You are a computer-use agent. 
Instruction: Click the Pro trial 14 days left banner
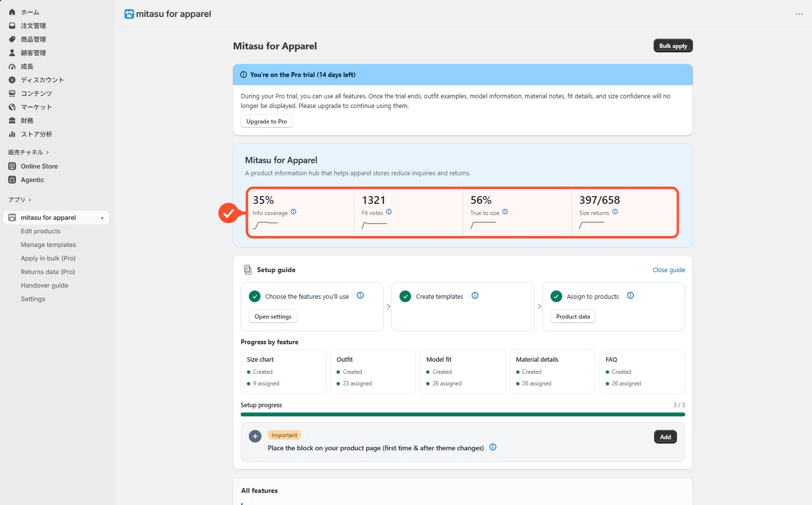tap(463, 75)
